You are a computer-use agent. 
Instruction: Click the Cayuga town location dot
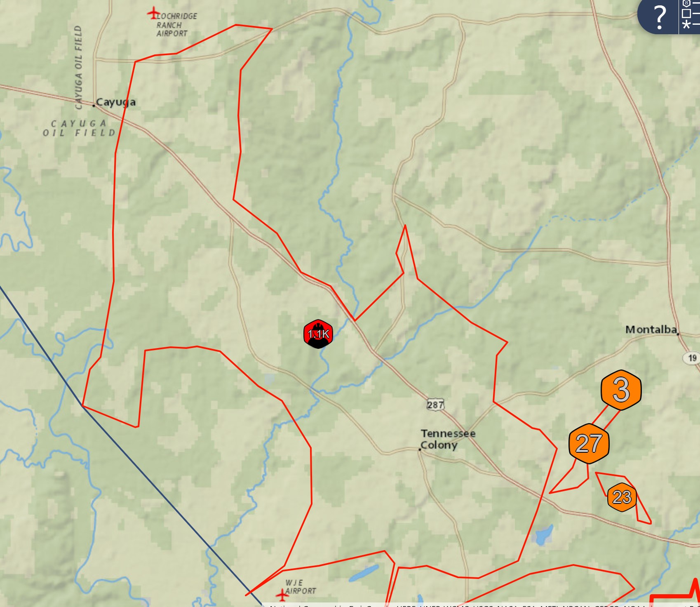tap(94, 106)
